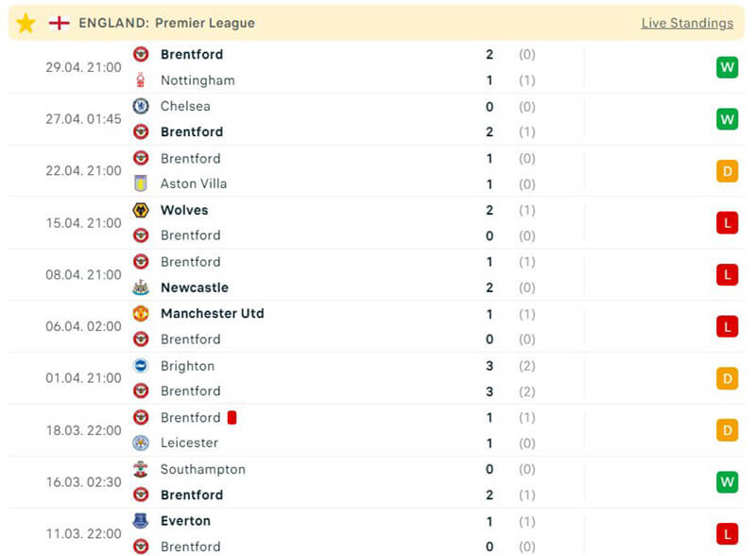Click the Brighton club logo

pos(141,366)
